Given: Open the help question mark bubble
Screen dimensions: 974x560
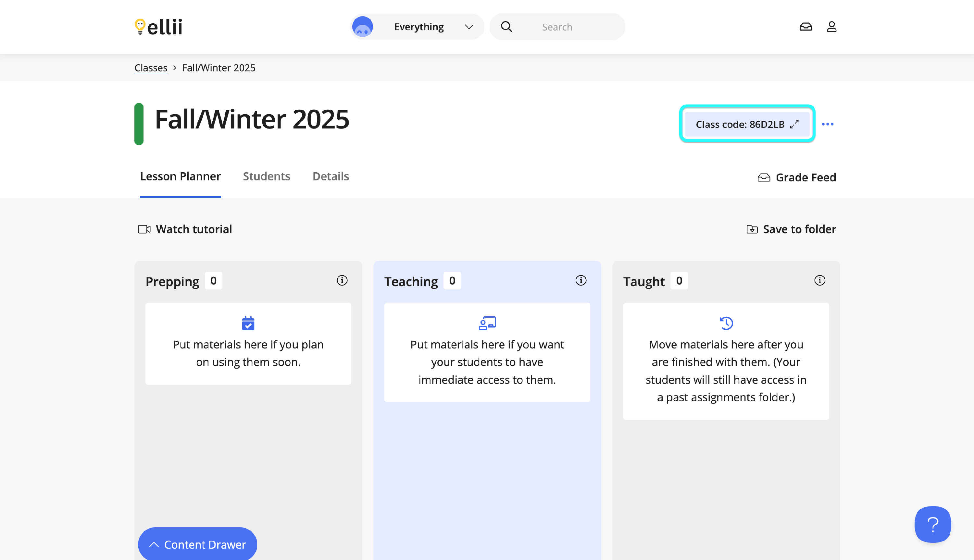Looking at the screenshot, I should click(x=932, y=525).
